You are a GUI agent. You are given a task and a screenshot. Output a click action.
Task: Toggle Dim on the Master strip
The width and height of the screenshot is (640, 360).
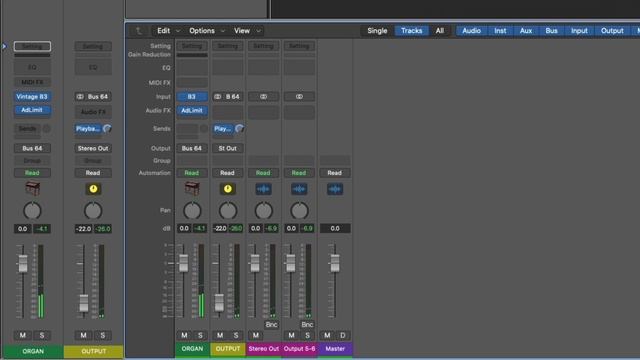coord(343,335)
